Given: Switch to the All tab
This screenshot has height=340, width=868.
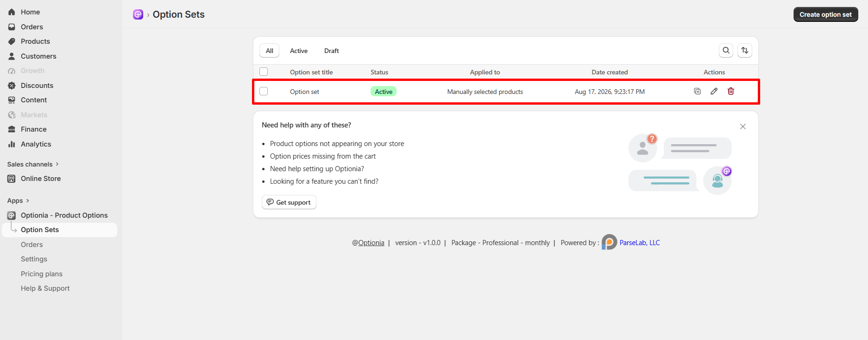Looking at the screenshot, I should coord(270,51).
